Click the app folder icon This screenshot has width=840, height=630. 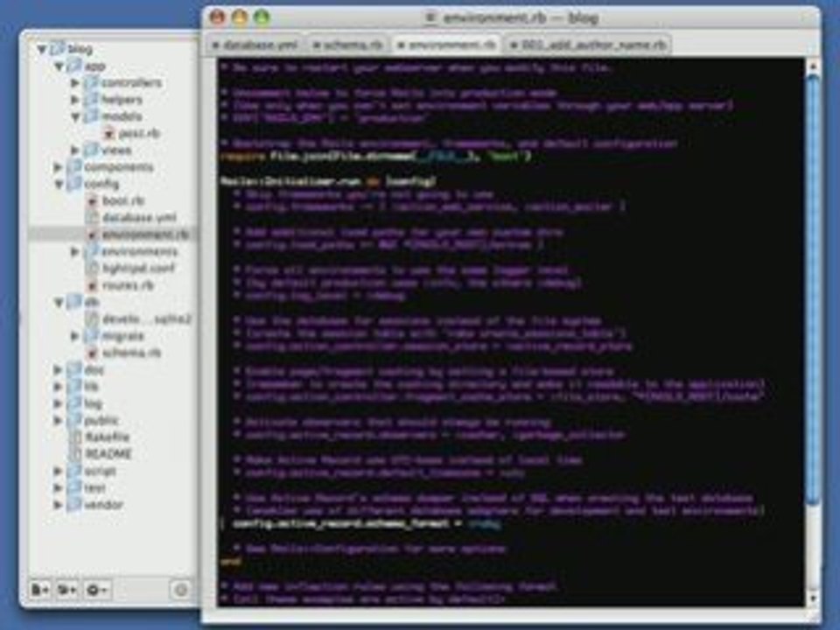pos(75,66)
